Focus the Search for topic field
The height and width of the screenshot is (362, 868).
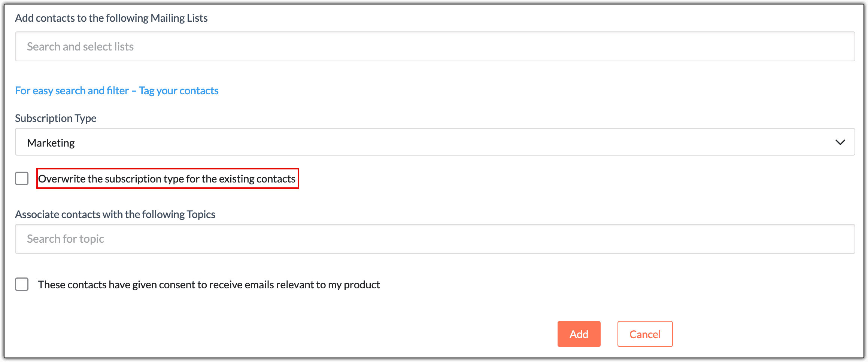click(x=434, y=239)
